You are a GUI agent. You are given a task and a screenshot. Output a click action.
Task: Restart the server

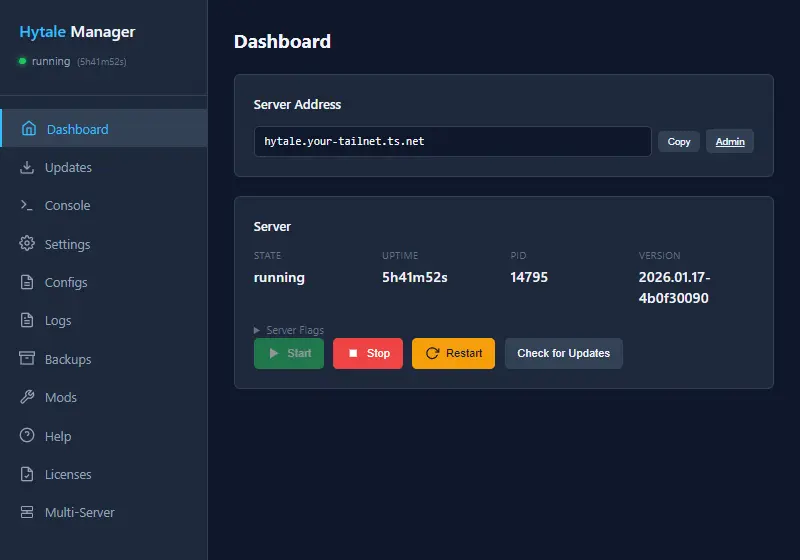tap(453, 353)
